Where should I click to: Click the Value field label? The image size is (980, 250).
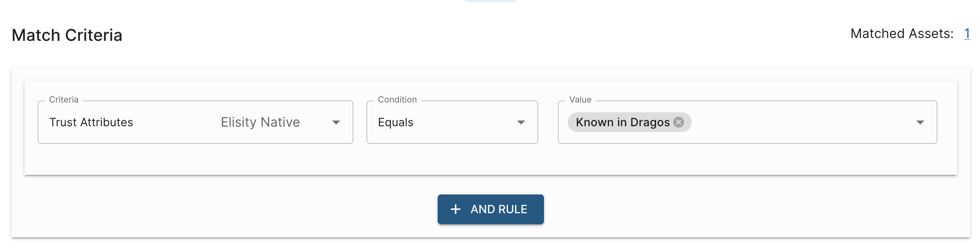pos(580,100)
